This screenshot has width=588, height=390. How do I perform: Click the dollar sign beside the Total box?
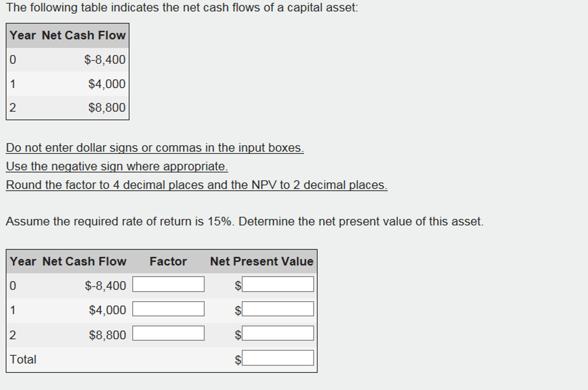(x=238, y=358)
